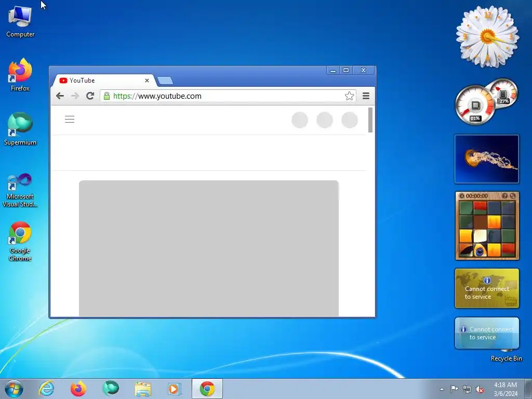Bookmark the page with the star icon
Screen dimensions: 532x399
(x=349, y=96)
